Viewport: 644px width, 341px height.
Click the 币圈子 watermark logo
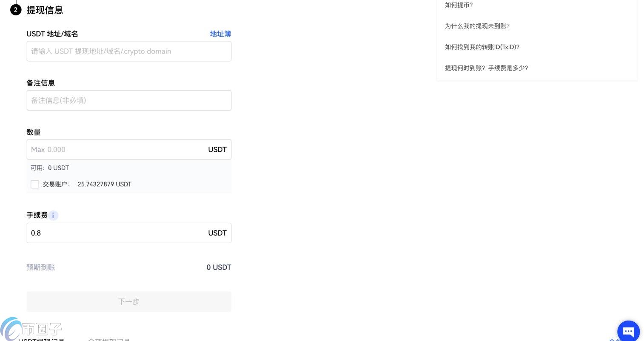point(32,328)
